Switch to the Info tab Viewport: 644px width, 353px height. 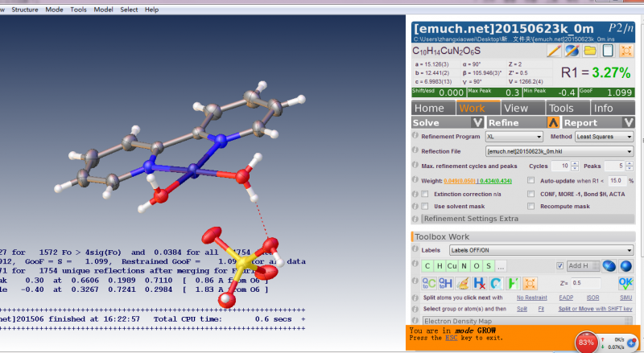click(x=613, y=108)
